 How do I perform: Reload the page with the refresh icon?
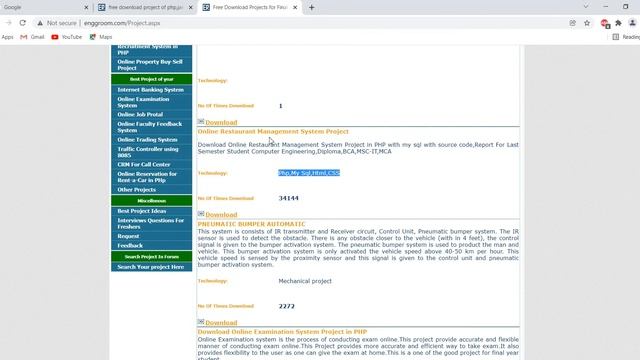(x=22, y=23)
